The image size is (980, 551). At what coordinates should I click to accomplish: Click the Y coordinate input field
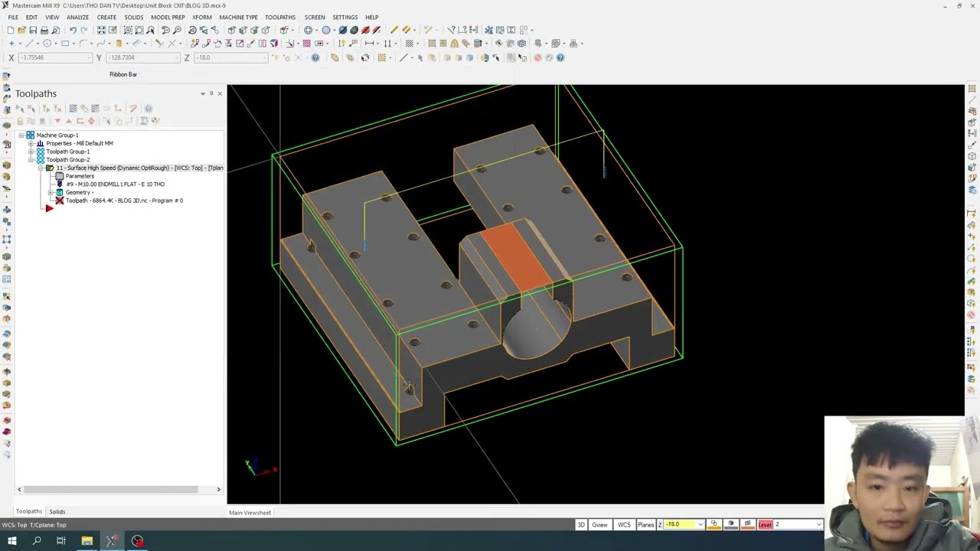tap(142, 57)
